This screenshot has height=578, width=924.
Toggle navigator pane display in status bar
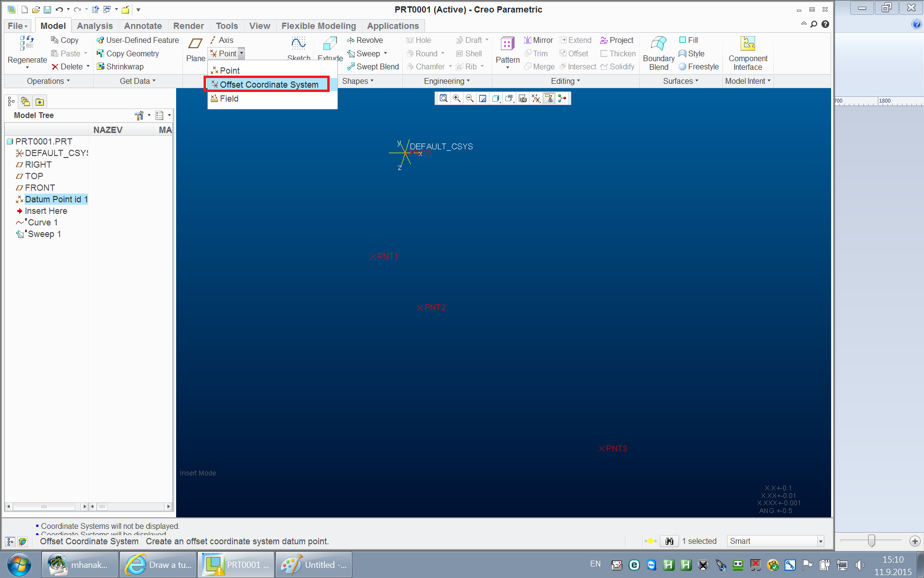click(x=10, y=542)
